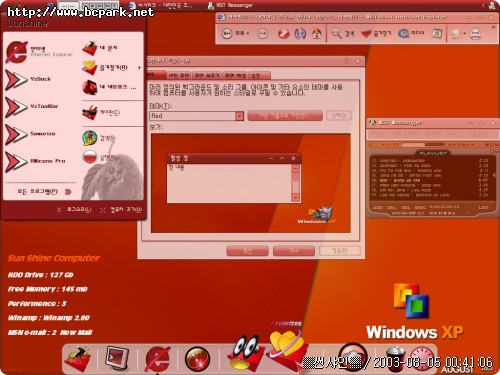Screen dimensions: 500x375
Task: Click Log Off in the start menu
Action: (x=74, y=209)
